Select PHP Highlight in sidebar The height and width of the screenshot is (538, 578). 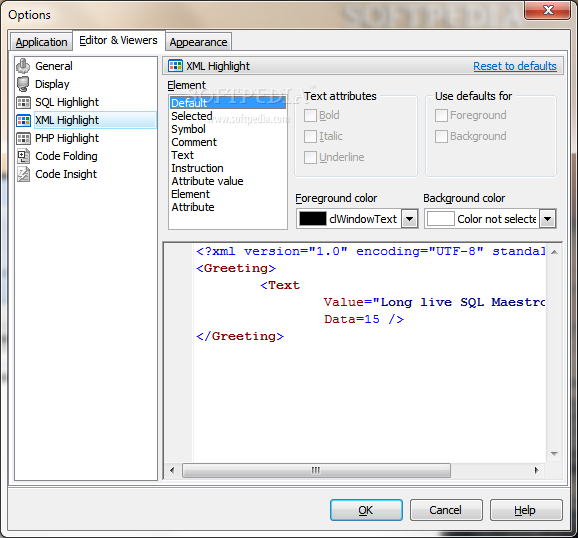point(67,138)
